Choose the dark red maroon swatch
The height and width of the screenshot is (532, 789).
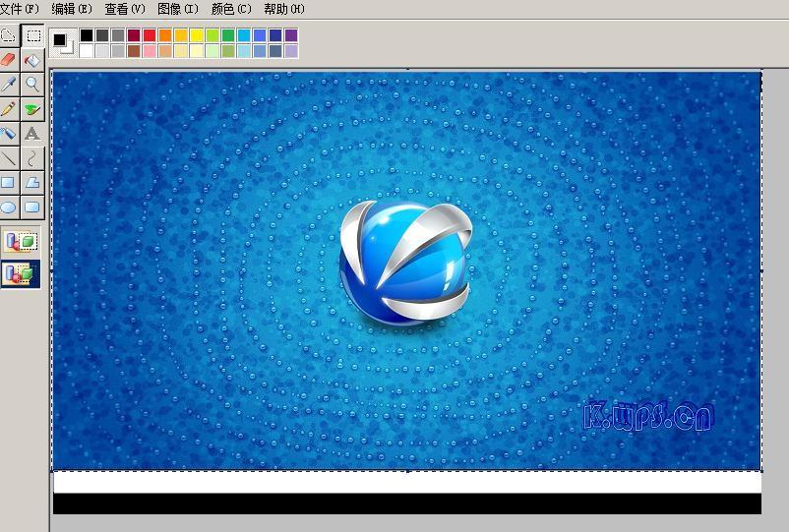(x=134, y=35)
